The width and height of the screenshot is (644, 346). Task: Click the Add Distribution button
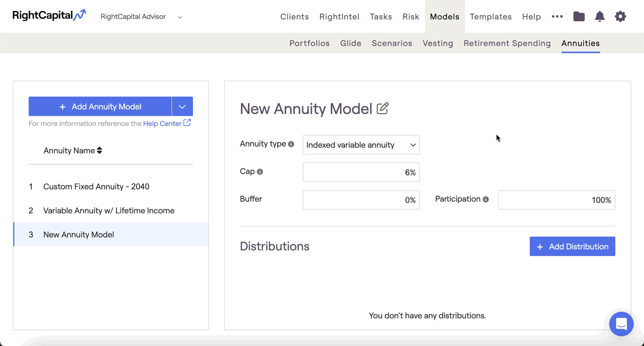(572, 247)
